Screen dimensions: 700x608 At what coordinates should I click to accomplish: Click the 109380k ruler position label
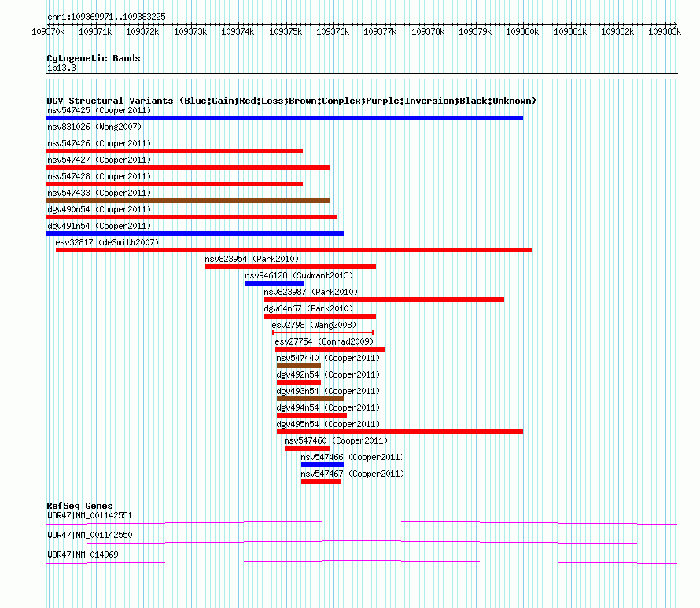[x=522, y=31]
